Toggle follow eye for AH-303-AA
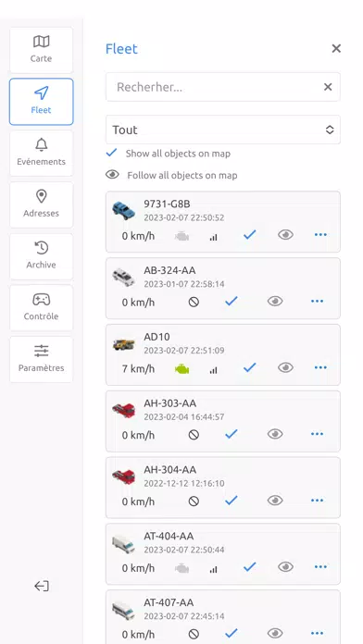The width and height of the screenshot is (363, 644). 275,434
